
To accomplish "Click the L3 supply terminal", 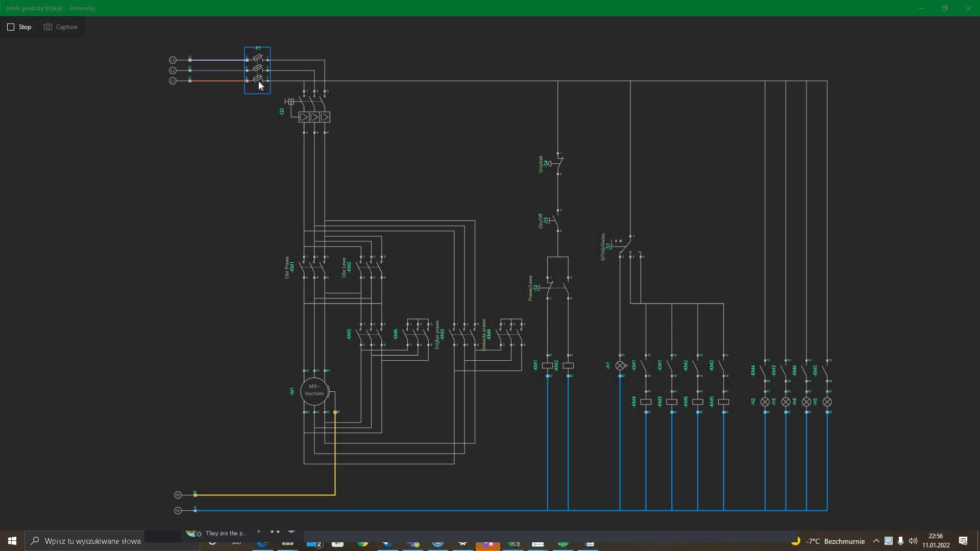I will point(173,60).
